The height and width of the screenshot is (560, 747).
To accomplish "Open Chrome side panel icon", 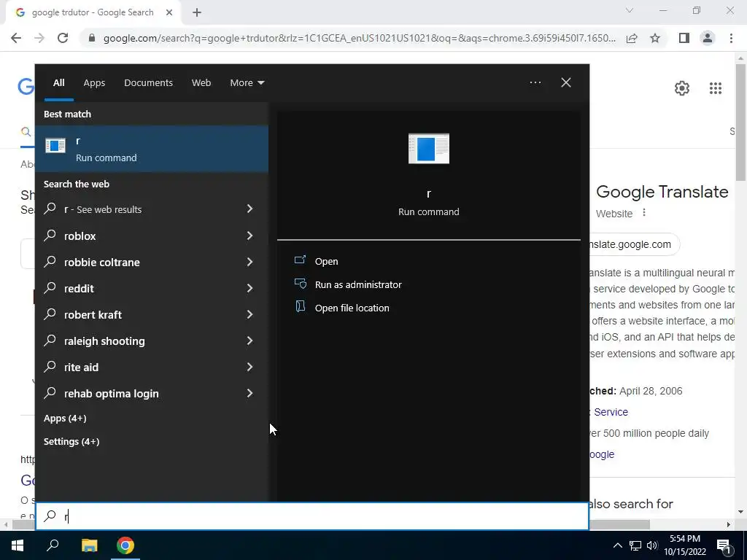I will [684, 38].
